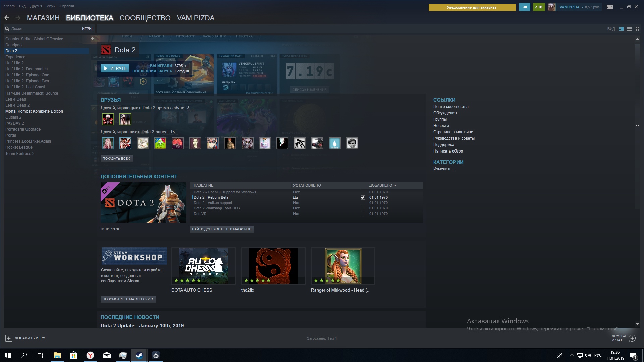Click НАЙТИ ДОП. КОНТЕНТ В МАГАЗИНЕ button
This screenshot has height=362, width=644.
(221, 229)
